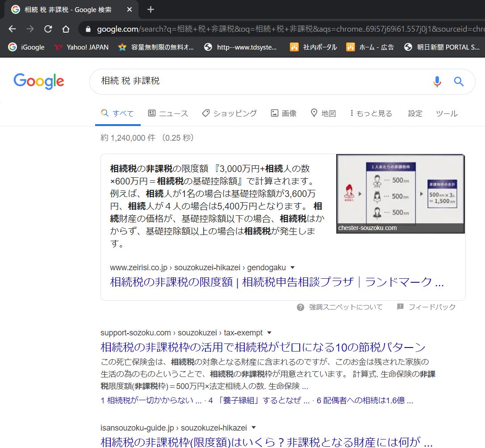
Task: Open the 設定 search settings menu
Action: [x=415, y=113]
